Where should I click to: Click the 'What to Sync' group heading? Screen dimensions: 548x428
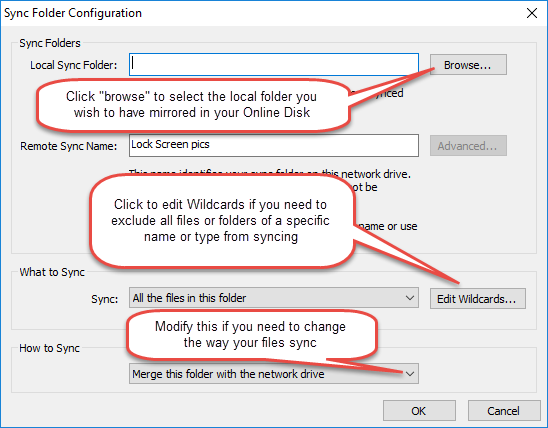coord(52,272)
